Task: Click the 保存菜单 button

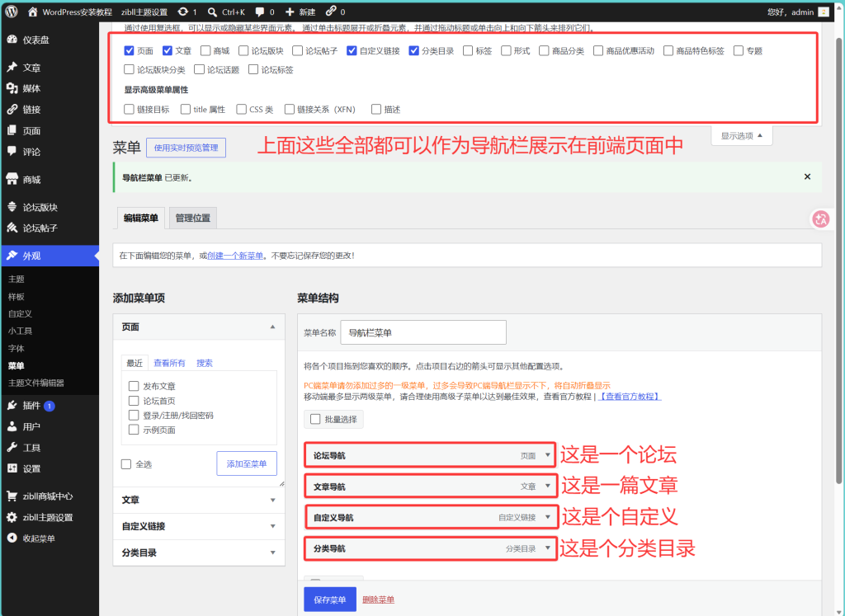Action: tap(330, 600)
